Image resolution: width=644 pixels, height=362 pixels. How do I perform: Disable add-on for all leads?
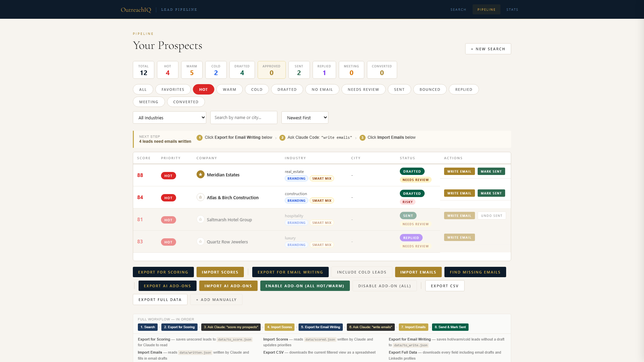[384, 286]
